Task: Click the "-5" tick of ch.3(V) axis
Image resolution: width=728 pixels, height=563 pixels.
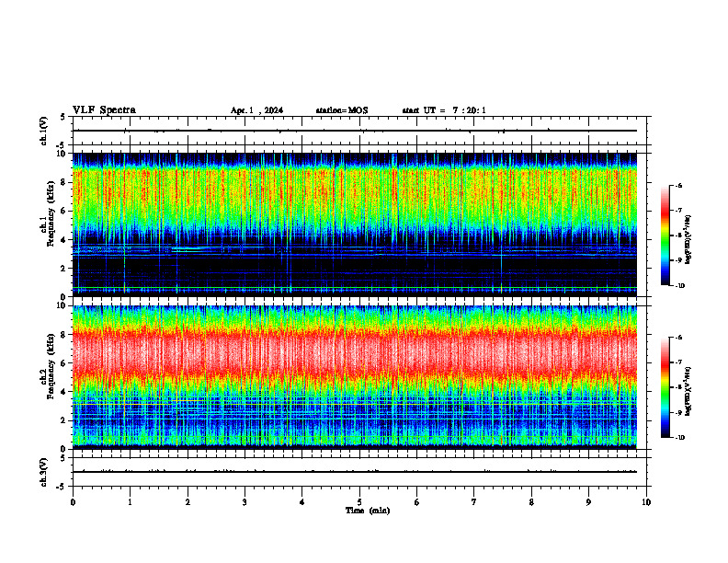Action: point(62,487)
